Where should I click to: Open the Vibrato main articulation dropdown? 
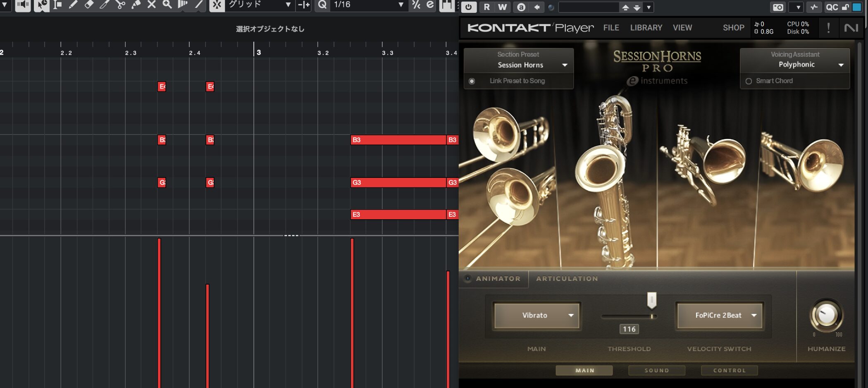click(537, 315)
